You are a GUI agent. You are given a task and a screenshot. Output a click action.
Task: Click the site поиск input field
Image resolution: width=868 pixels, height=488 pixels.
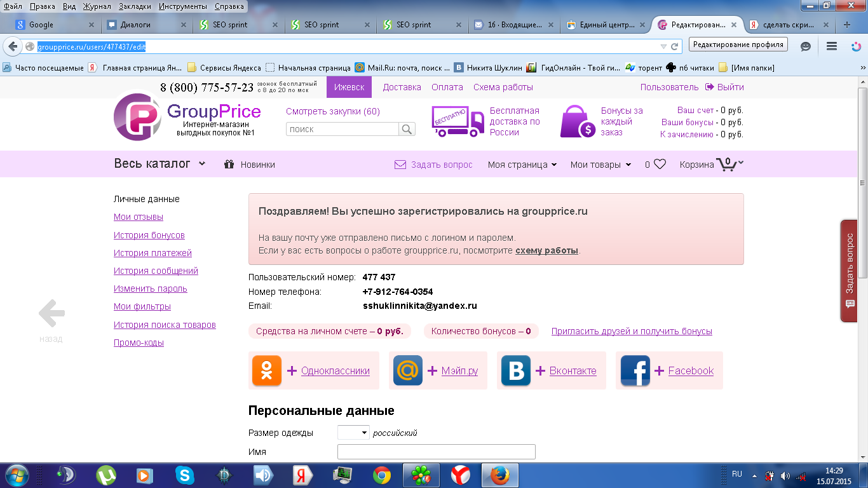pyautogui.click(x=342, y=129)
